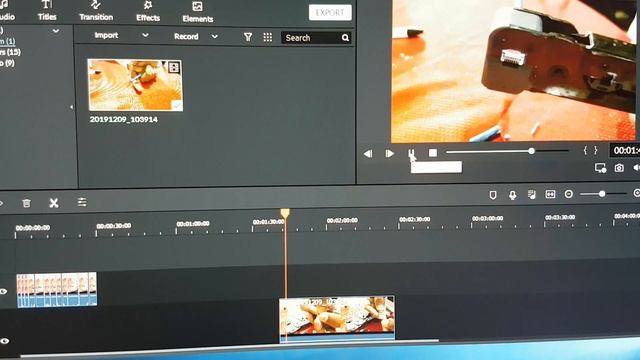This screenshot has width=640, height=360.
Task: Toggle visibility eye of lower track
Action: [x=4, y=341]
